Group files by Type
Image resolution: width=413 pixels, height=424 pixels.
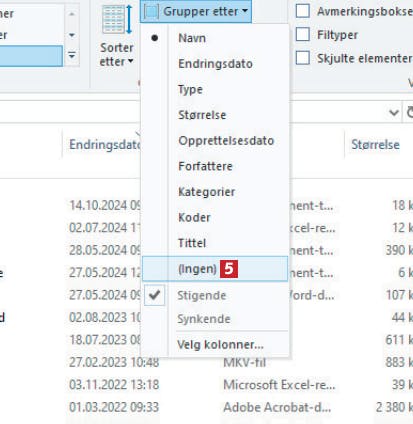pos(190,89)
